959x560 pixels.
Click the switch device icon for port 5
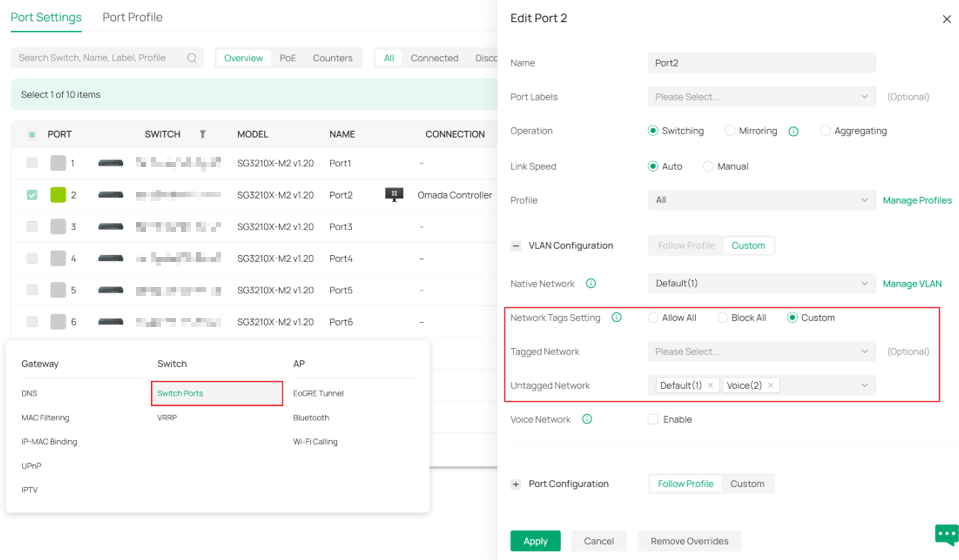click(x=111, y=290)
